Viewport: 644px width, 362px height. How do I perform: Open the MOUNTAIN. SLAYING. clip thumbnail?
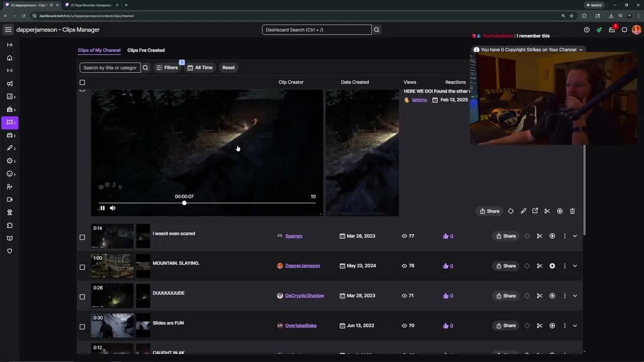click(112, 266)
